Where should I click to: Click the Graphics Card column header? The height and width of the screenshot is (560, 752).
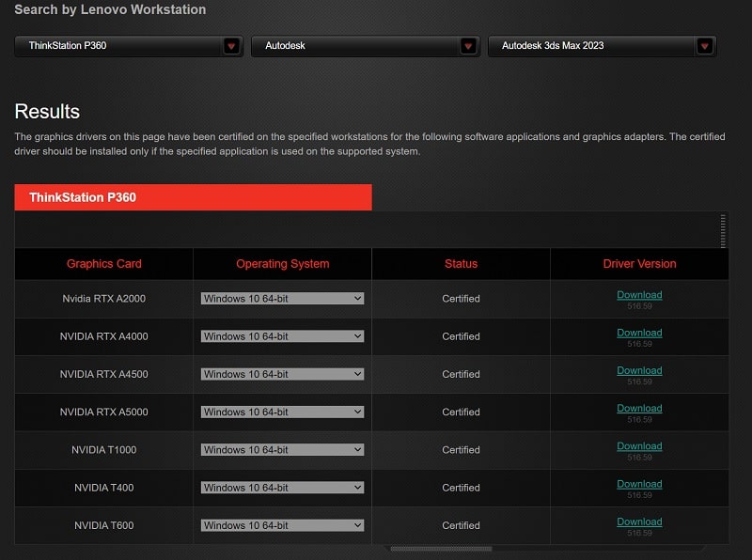click(x=104, y=264)
